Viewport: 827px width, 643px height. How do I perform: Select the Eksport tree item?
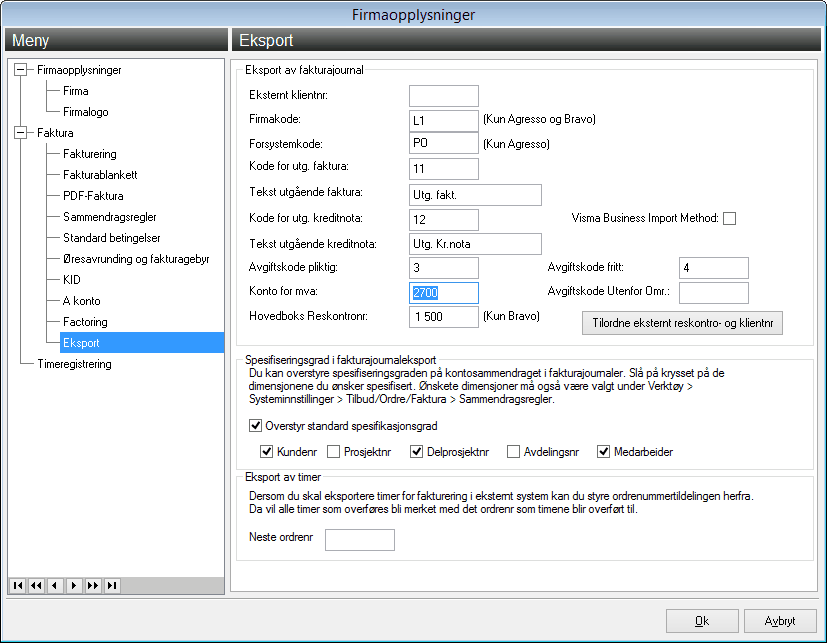point(142,343)
